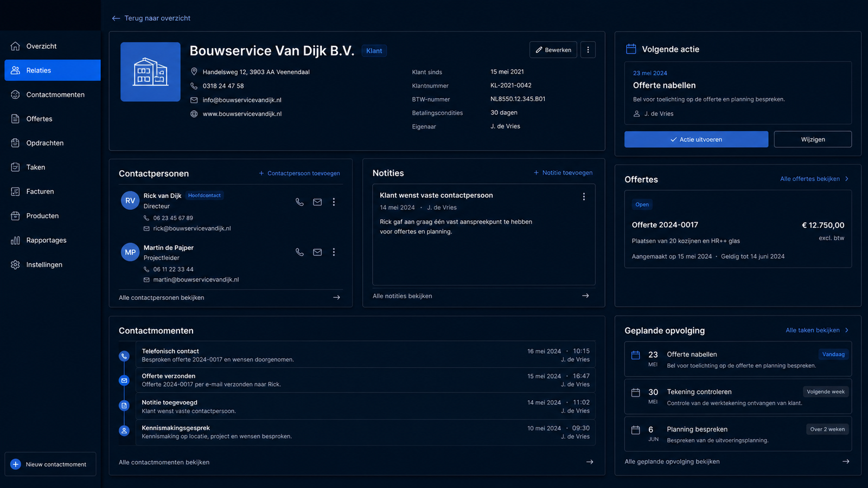Click Actie uitvoeren button

click(696, 139)
